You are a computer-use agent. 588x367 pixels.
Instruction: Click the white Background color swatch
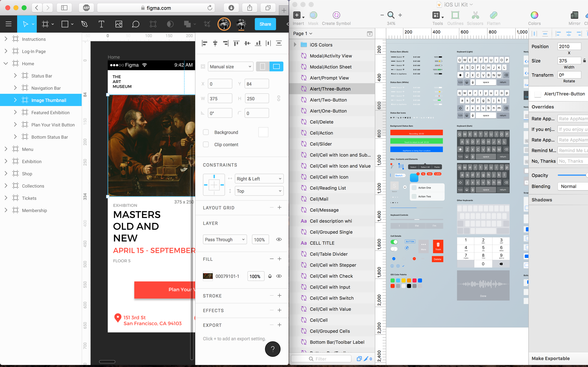tap(263, 132)
